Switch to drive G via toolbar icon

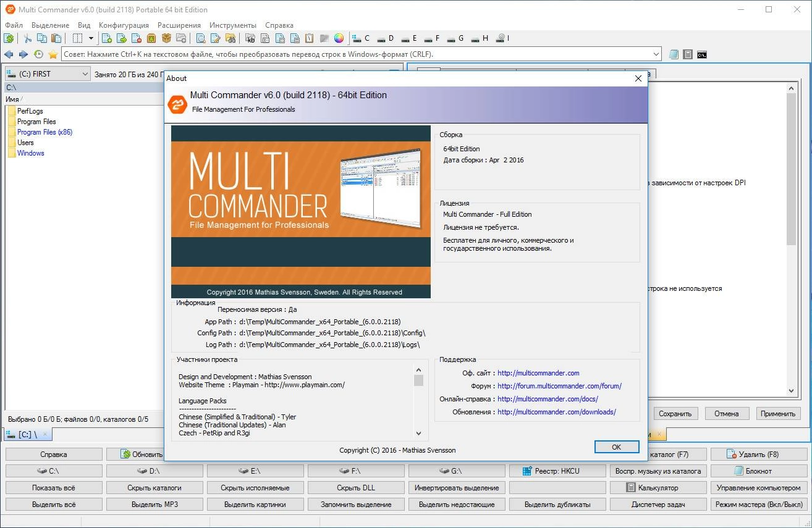tap(455, 38)
